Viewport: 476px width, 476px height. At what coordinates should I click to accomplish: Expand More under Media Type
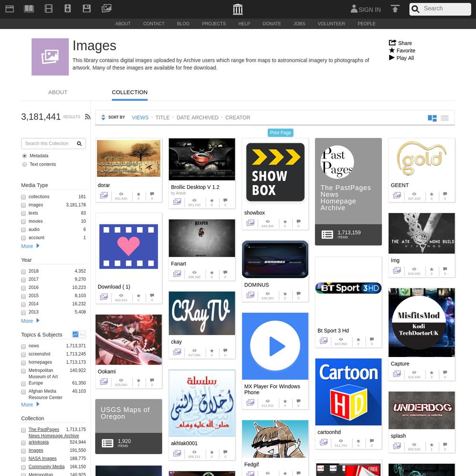pyautogui.click(x=30, y=246)
